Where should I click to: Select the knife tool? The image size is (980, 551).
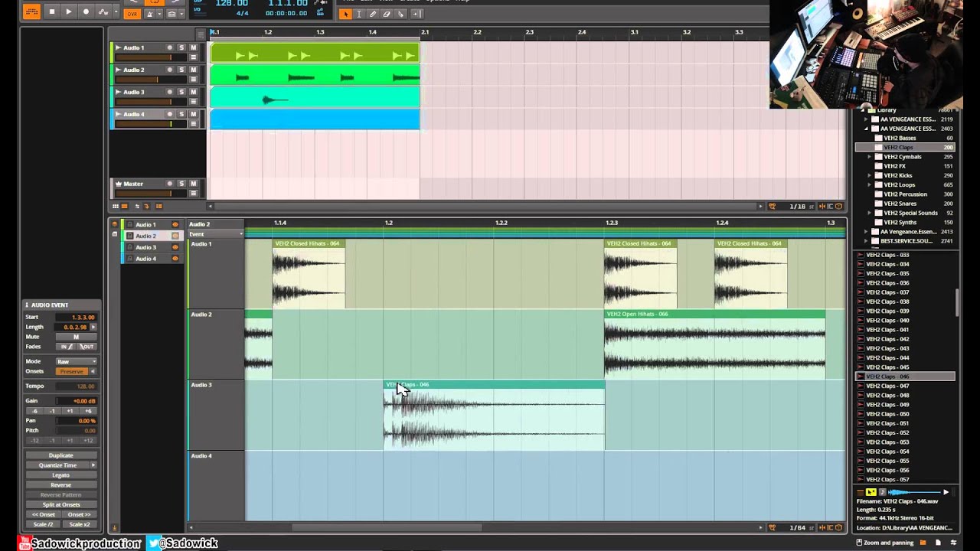pos(400,14)
